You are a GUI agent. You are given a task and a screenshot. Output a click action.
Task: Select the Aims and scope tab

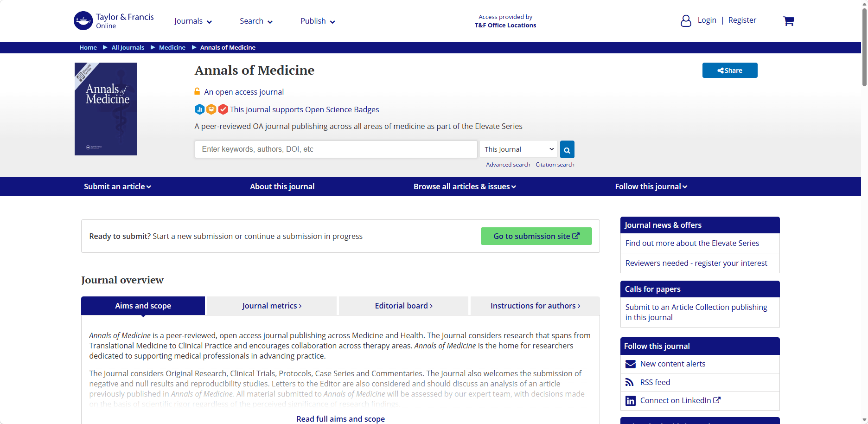coord(143,306)
